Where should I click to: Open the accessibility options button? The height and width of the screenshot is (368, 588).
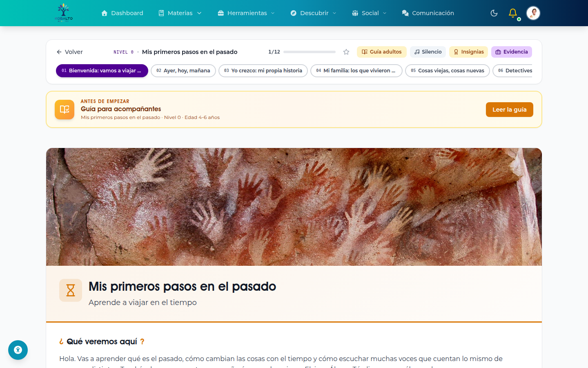pos(18,350)
